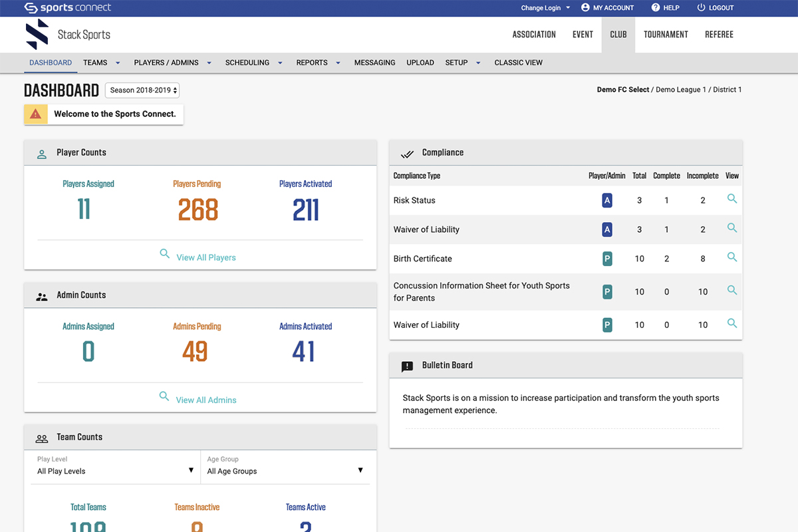This screenshot has height=532, width=798.
Task: Open Classic View
Action: point(519,63)
